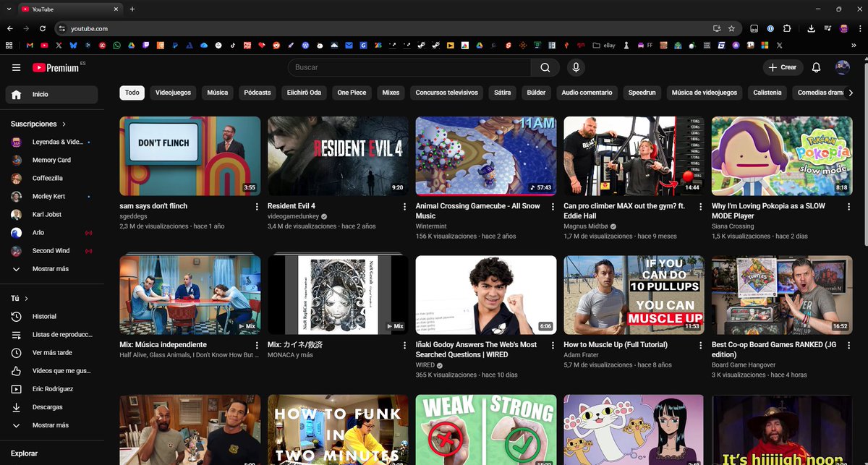Open the hamburger guide menu
The image size is (868, 465).
(16, 67)
